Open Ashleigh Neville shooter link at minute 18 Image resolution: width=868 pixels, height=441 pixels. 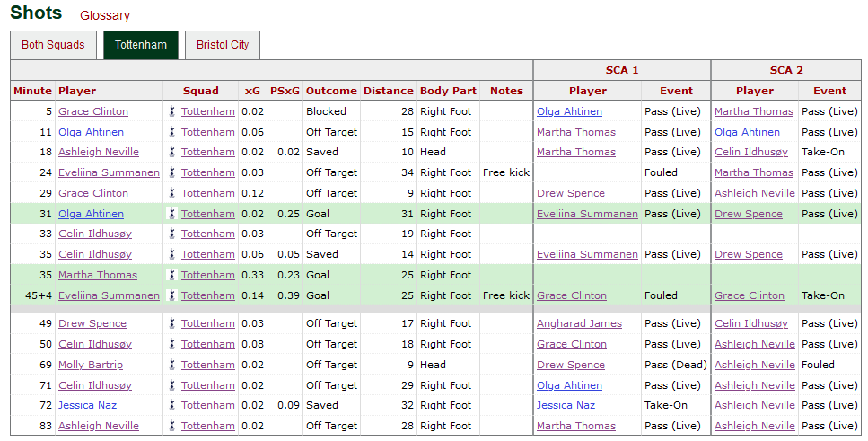(x=99, y=152)
